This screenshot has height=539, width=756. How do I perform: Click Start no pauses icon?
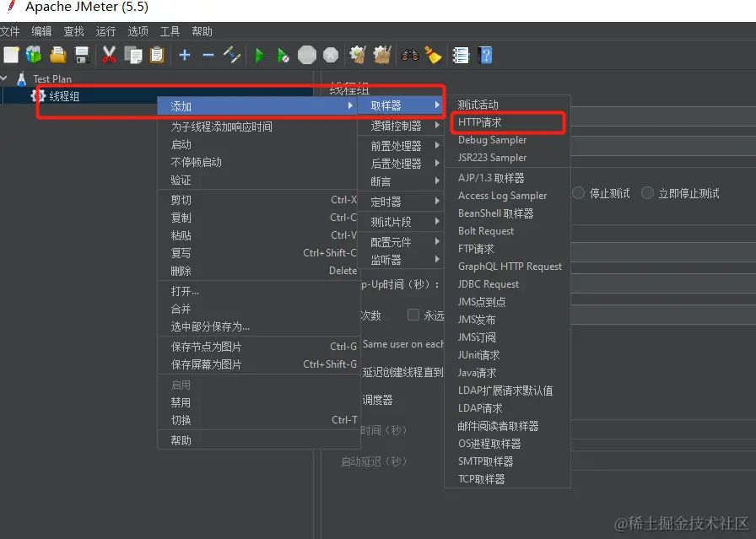283,56
